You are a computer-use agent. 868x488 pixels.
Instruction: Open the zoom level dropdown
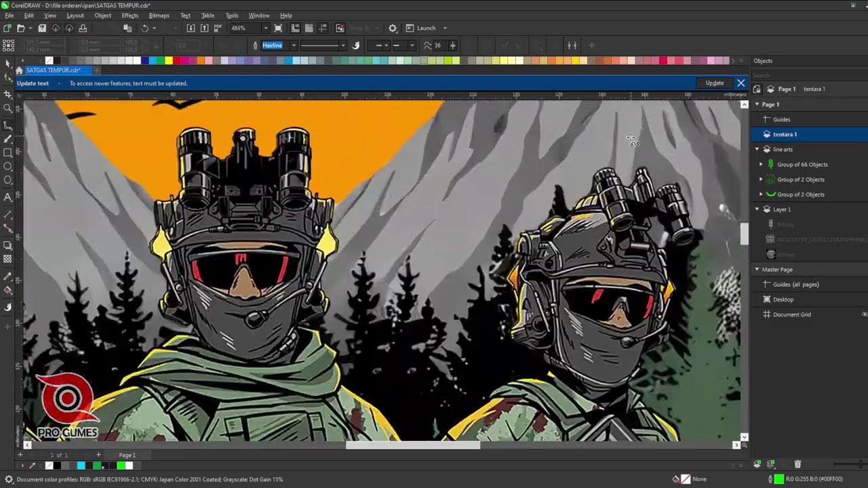pos(265,28)
